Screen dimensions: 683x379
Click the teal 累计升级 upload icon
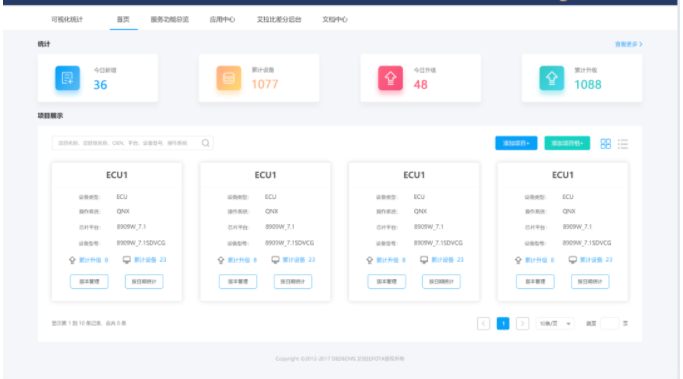tap(551, 78)
